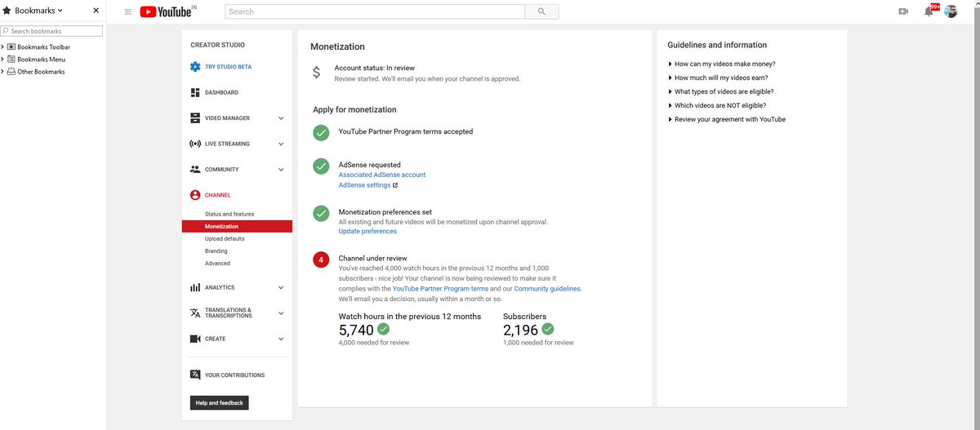Image resolution: width=980 pixels, height=430 pixels.
Task: Expand the Other Bookmarks folder
Action: (2, 72)
